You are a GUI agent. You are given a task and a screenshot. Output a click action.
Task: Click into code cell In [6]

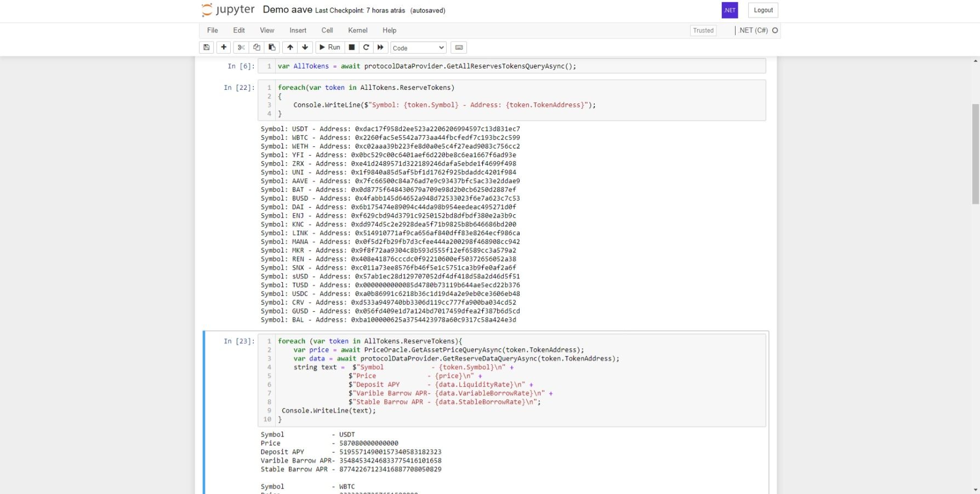tap(512, 66)
